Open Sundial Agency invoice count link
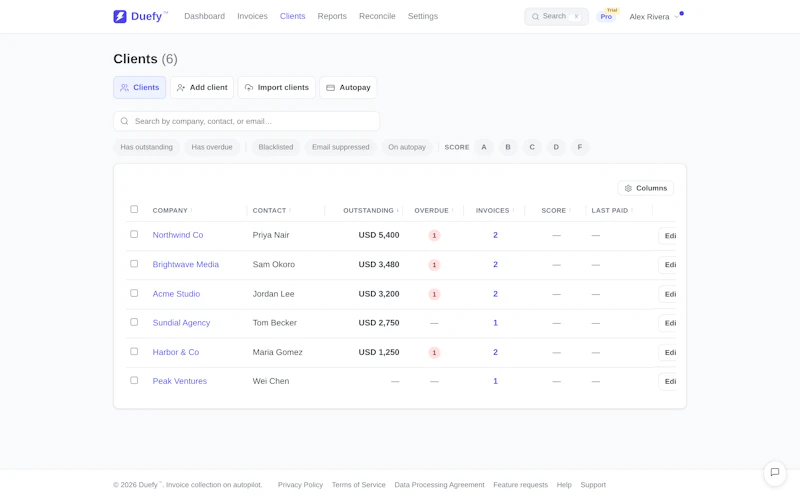The height and width of the screenshot is (500, 800). pyautogui.click(x=495, y=323)
